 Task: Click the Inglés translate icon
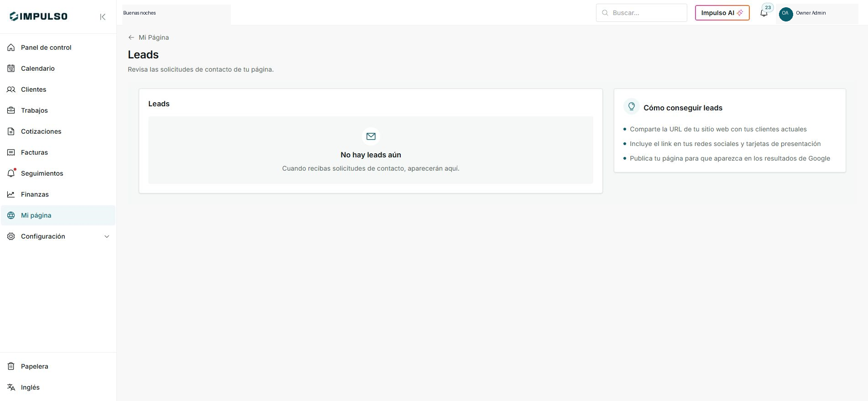[11, 387]
